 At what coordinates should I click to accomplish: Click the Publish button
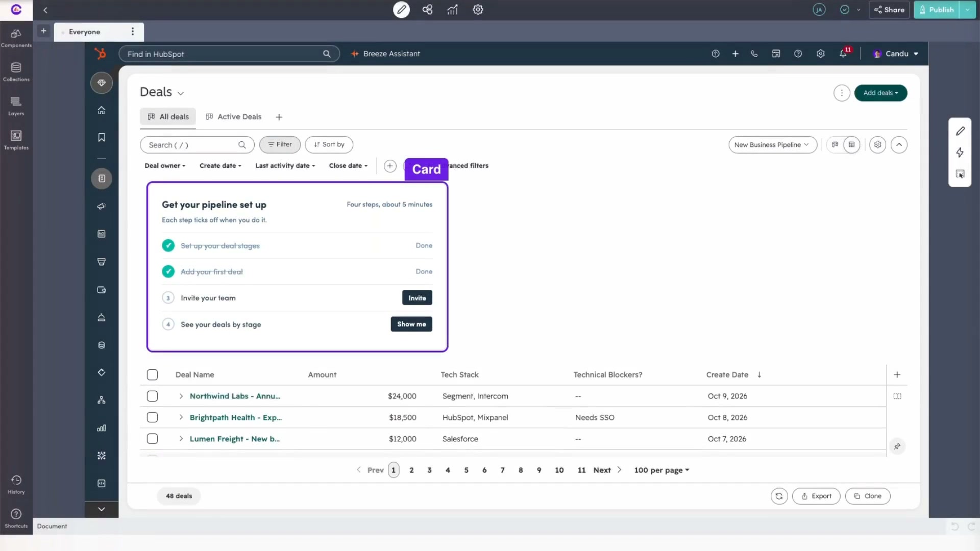(937, 10)
